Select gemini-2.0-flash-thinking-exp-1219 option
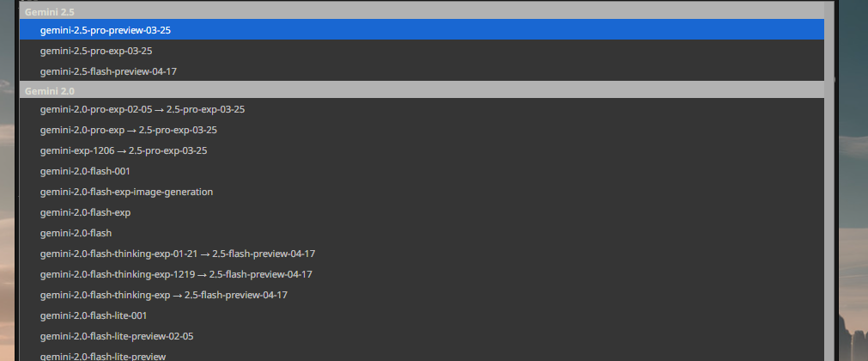The image size is (868, 361). (x=422, y=274)
